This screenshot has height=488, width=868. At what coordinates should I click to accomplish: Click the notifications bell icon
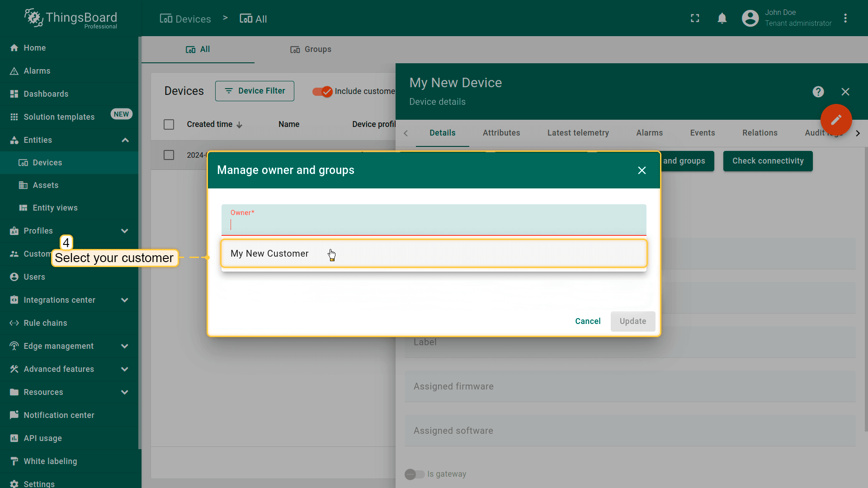(722, 19)
